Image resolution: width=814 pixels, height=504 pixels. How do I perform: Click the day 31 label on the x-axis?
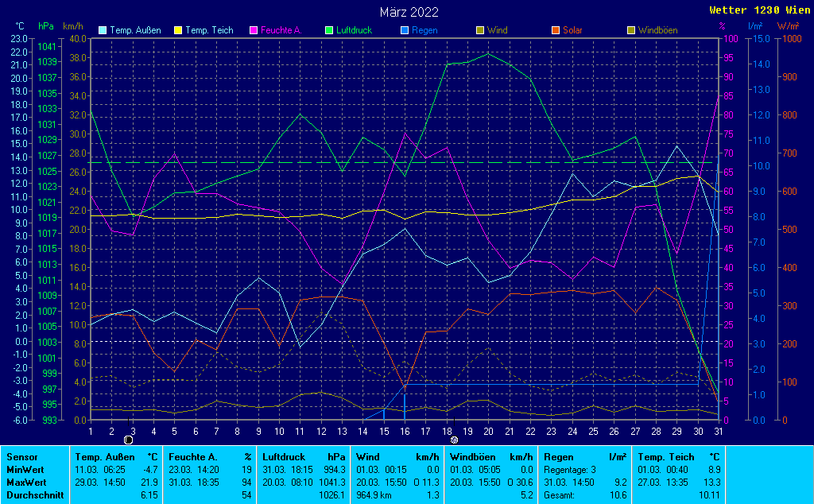(719, 432)
